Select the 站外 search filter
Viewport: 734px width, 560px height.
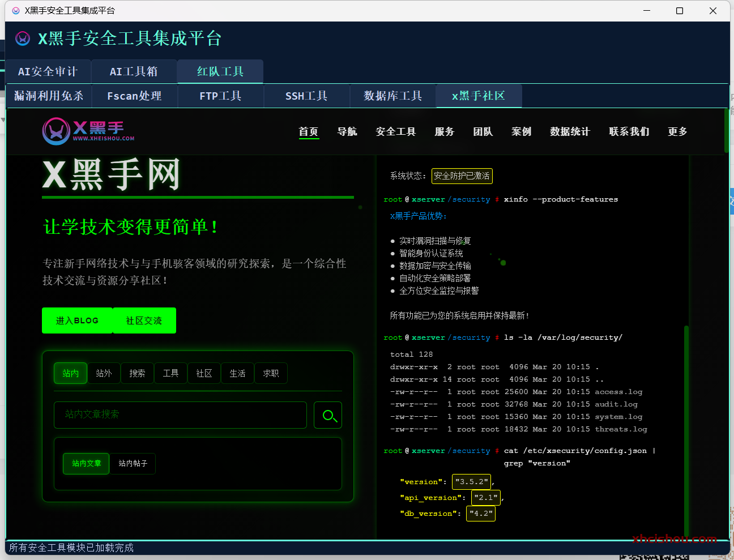(x=104, y=373)
